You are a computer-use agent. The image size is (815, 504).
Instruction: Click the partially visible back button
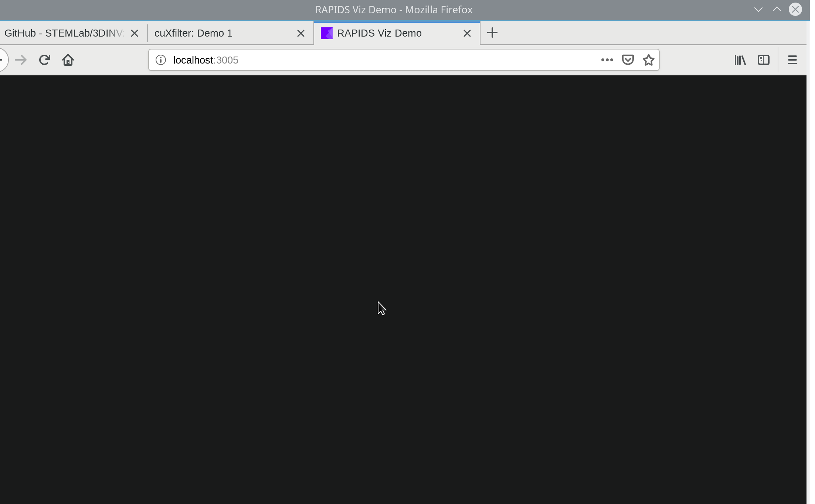click(x=2, y=60)
